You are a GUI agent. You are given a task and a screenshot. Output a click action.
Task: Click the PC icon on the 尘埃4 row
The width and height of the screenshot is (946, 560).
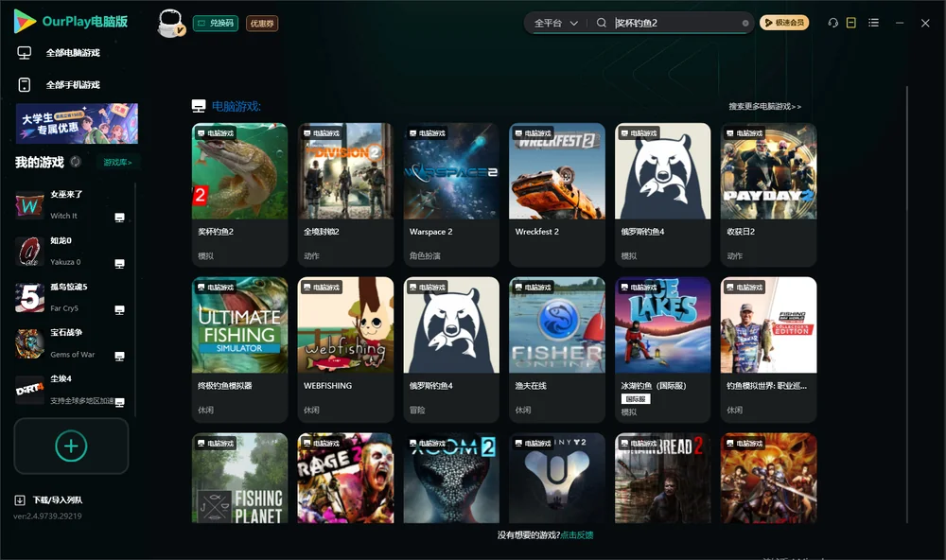click(119, 403)
